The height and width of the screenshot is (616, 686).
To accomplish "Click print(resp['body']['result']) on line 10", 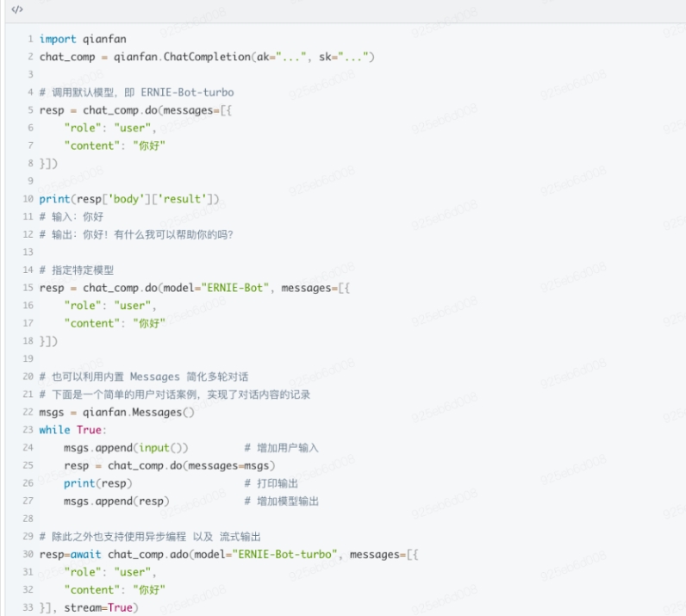I will coord(129,199).
